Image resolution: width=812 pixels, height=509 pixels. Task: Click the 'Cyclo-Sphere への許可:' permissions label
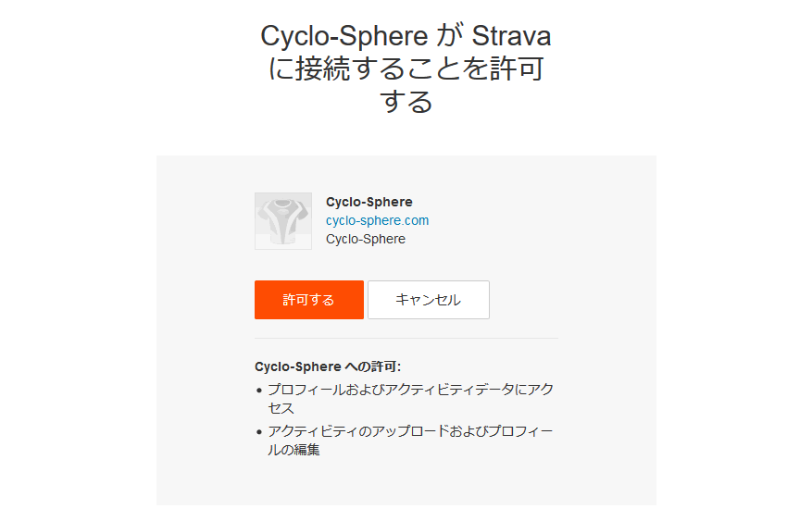pyautogui.click(x=328, y=366)
